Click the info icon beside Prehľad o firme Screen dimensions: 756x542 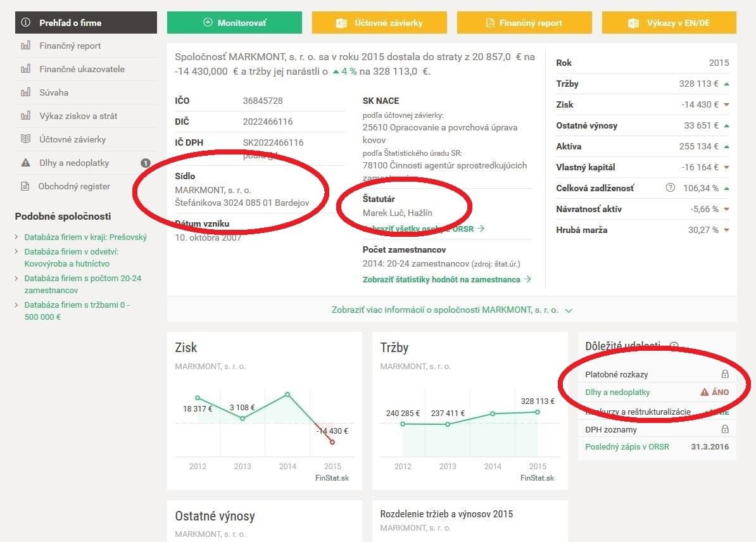point(26,22)
